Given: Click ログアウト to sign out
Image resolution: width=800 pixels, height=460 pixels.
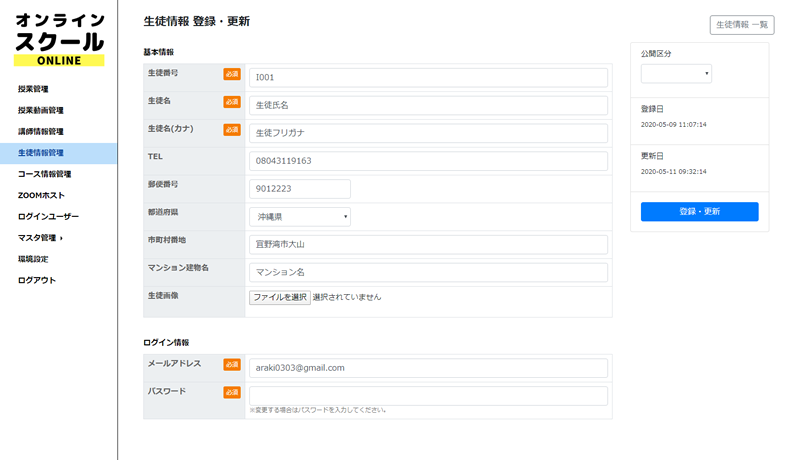Looking at the screenshot, I should click(36, 280).
